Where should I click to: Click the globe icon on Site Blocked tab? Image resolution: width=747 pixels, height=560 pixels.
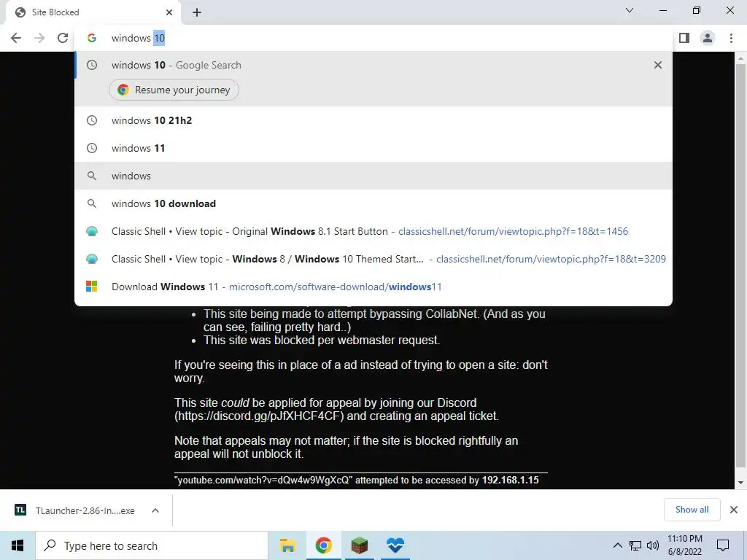click(x=20, y=12)
